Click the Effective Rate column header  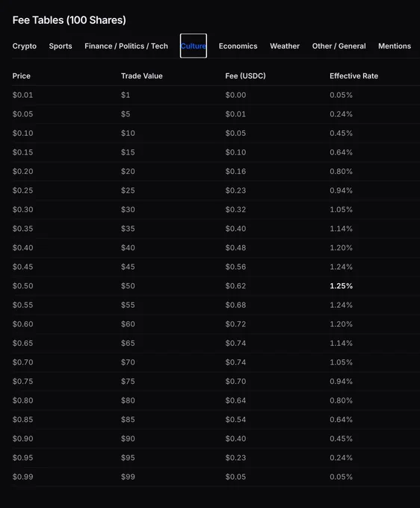(353, 75)
